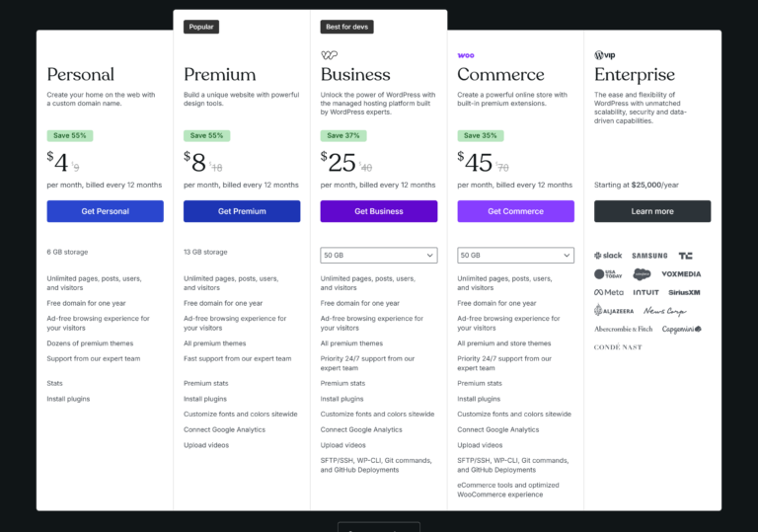The height and width of the screenshot is (532, 758).
Task: Click the Popular badge on Premium
Action: 201,27
